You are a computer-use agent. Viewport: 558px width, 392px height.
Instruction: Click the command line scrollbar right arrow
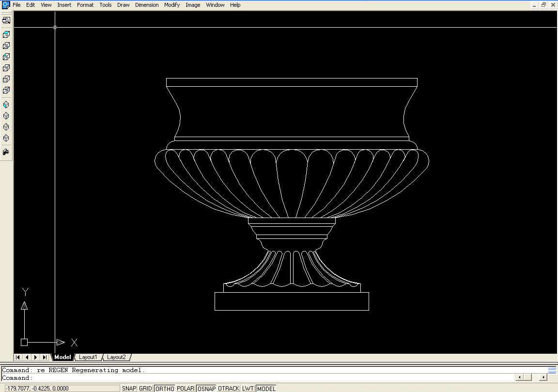coord(543,377)
